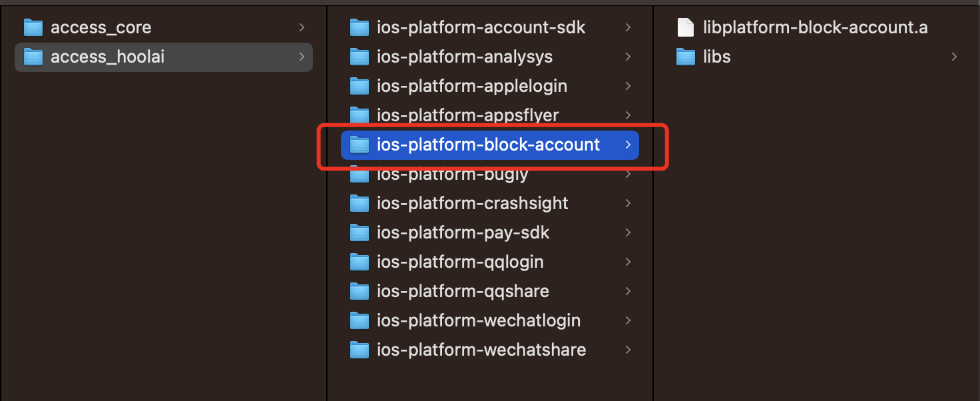
Task: Select libplatform-block-account.a file name
Action: (815, 27)
